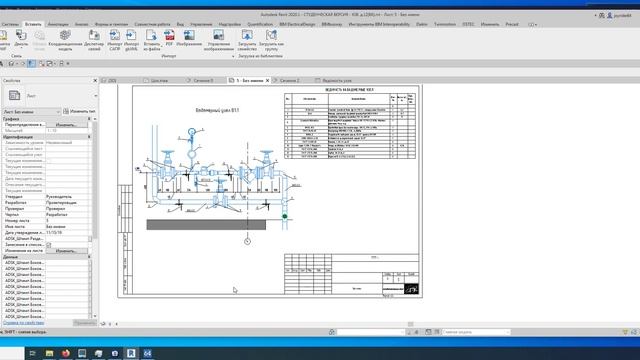Click scroll-down arrow of Properties list
The height and width of the screenshot is (360, 640).
95,316
